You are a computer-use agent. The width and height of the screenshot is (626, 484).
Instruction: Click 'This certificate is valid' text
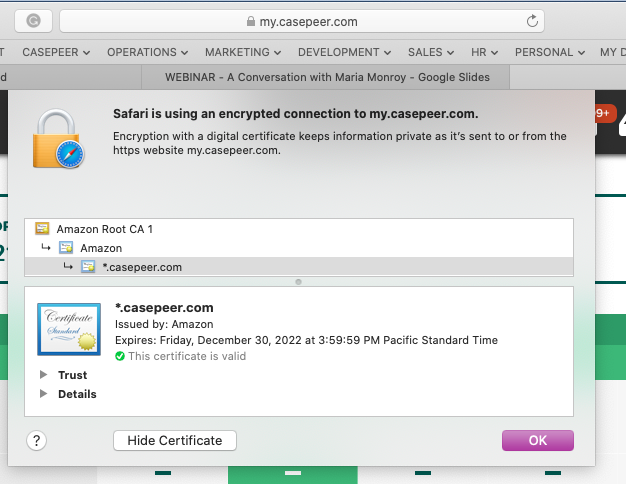point(187,356)
